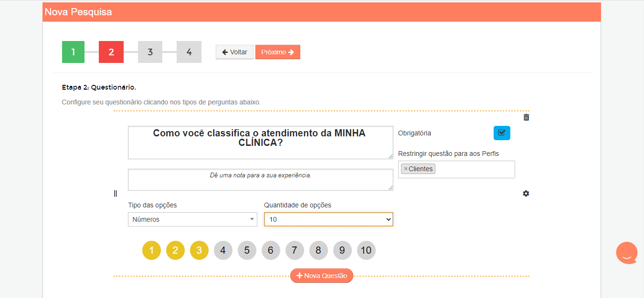644x298 pixels.
Task: Click the Próximo button
Action: pos(278,52)
